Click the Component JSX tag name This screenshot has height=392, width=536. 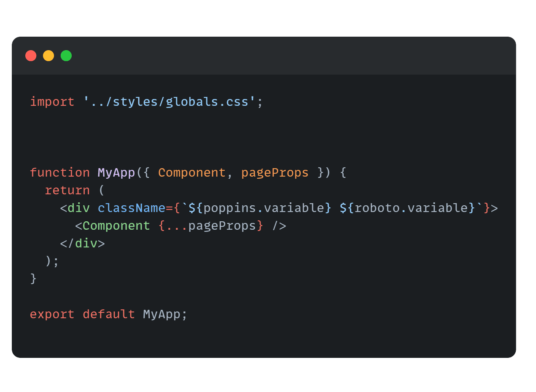point(116,226)
